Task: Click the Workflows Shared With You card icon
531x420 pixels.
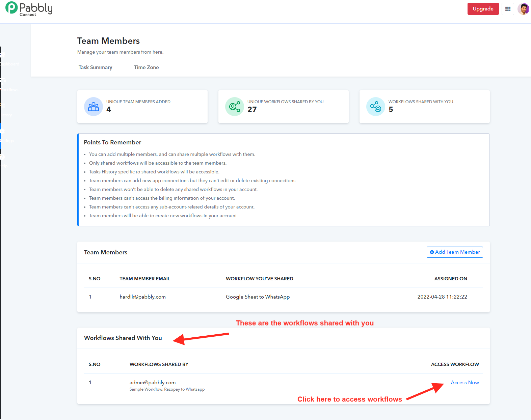Action: (x=376, y=107)
